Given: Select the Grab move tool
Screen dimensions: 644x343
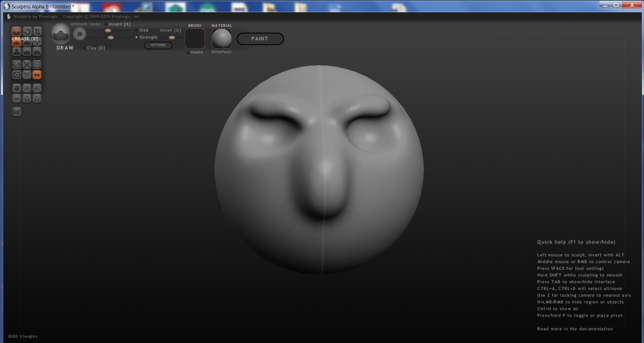Looking at the screenshot, I should click(x=37, y=42).
